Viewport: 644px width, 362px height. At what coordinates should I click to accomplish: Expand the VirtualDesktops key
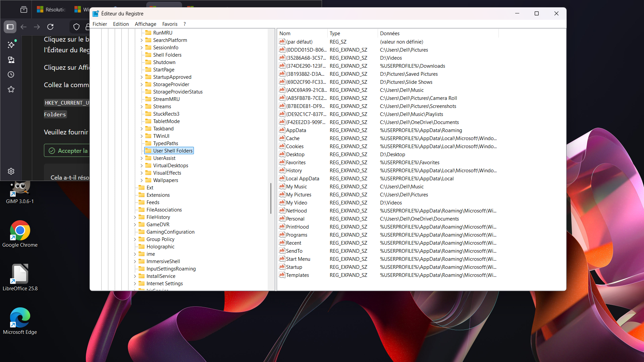(x=142, y=166)
